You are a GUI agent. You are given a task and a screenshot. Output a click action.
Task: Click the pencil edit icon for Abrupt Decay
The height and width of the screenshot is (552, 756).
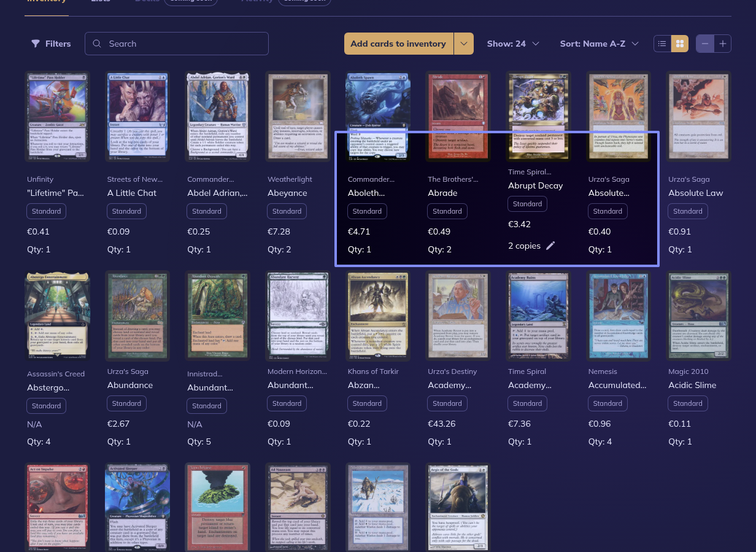[550, 246]
